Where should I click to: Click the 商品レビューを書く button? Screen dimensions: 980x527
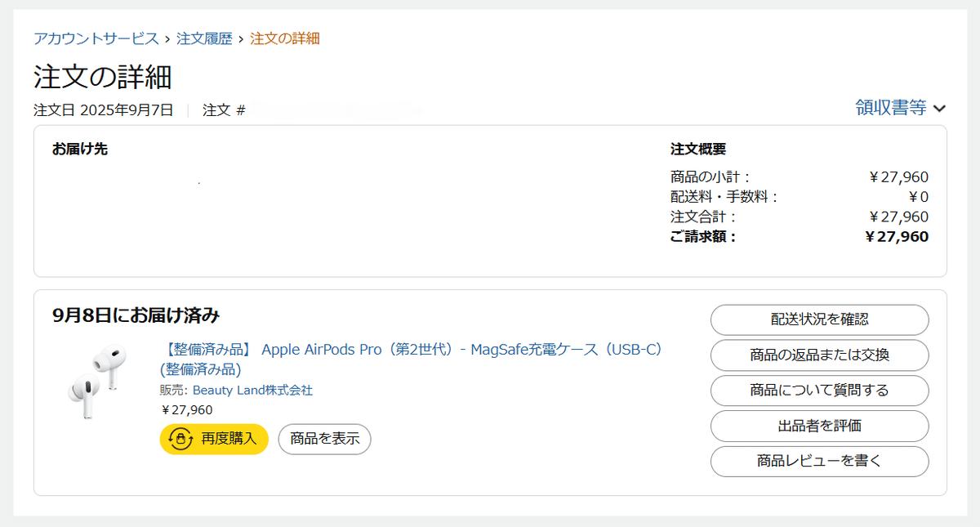click(x=819, y=461)
